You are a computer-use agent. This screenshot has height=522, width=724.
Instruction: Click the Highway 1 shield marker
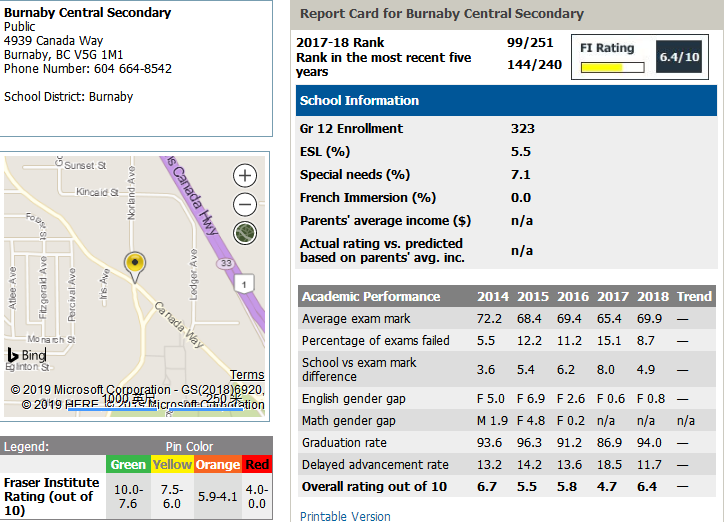[x=243, y=285]
